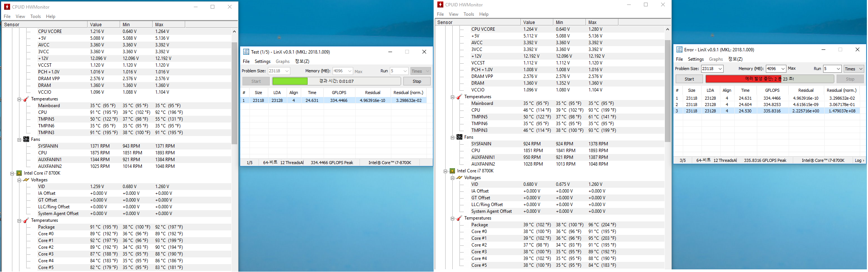
Task: Open File menu in the Error LinX window
Action: pyautogui.click(x=679, y=59)
